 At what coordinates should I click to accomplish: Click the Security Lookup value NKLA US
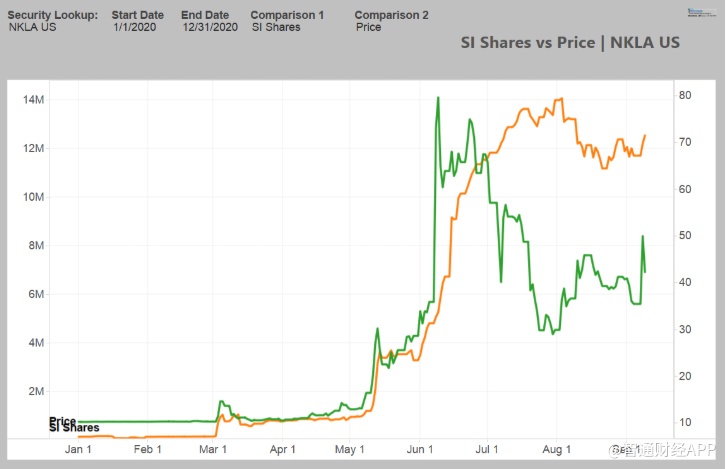[32, 27]
